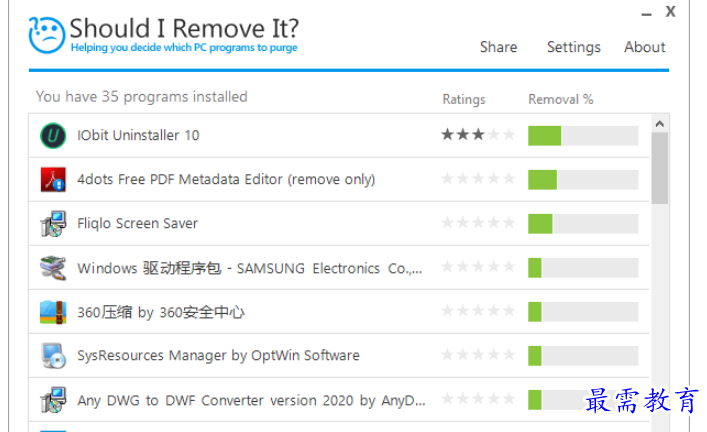Click the sad face app logo
707x432 pixels.
[46, 35]
